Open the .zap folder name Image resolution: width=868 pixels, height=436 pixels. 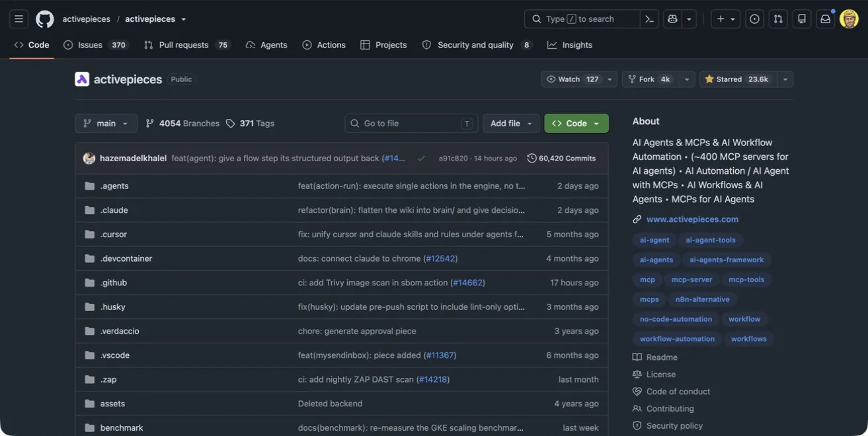coord(108,379)
